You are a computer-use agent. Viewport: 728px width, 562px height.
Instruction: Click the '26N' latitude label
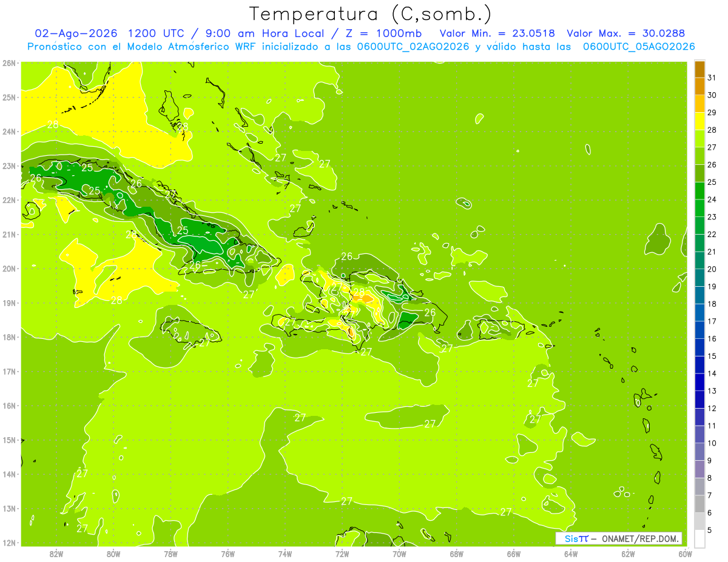9,63
